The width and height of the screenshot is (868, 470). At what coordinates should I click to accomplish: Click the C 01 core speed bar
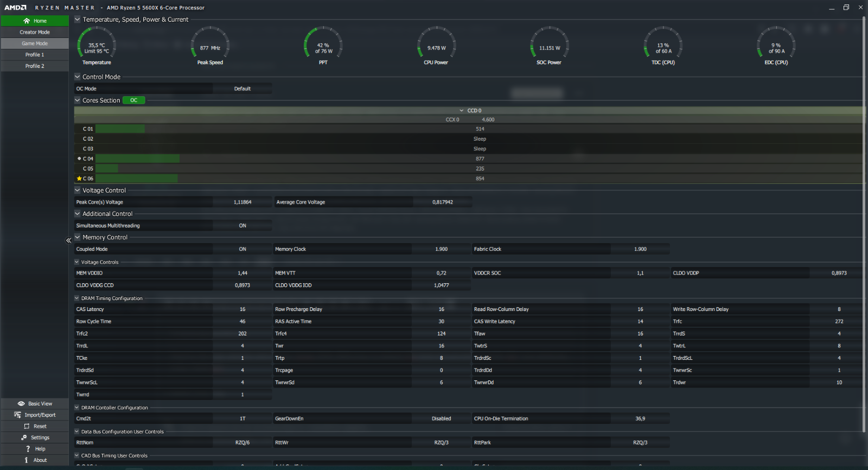(x=120, y=129)
